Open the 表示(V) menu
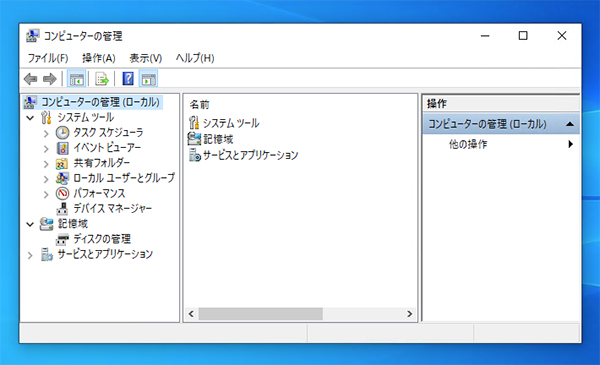The image size is (600, 365). [x=145, y=58]
